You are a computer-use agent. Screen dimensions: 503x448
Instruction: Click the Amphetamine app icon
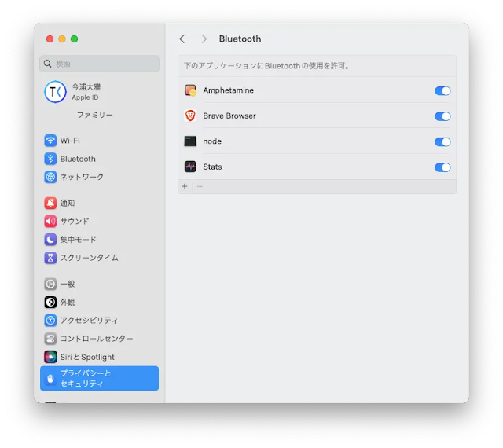(190, 90)
